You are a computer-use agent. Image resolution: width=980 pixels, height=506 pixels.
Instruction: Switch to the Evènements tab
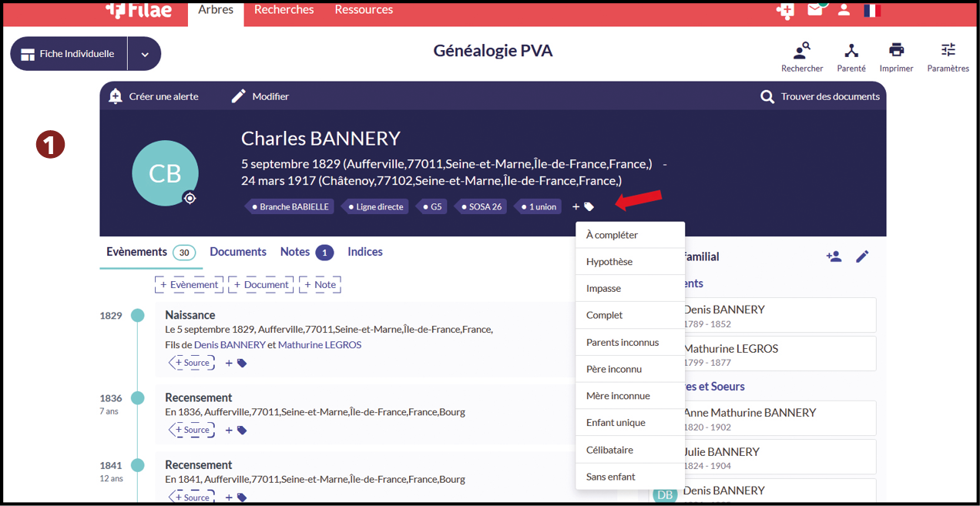(x=150, y=252)
